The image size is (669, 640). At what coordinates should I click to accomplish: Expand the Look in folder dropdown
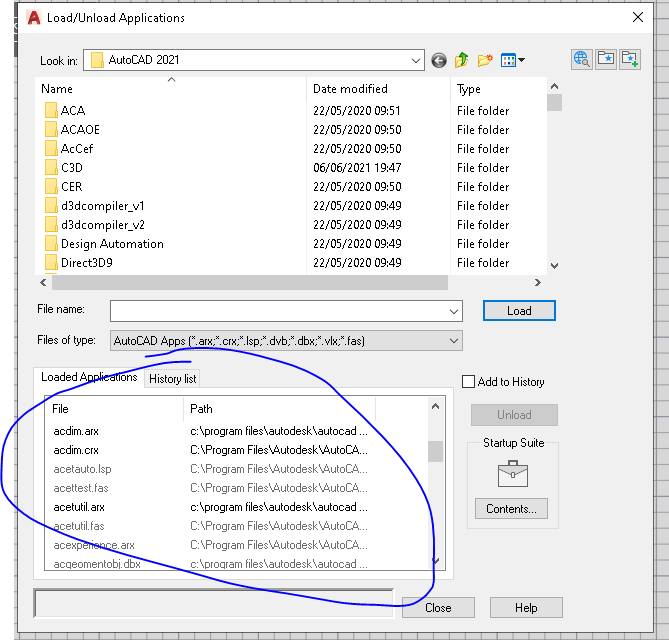[x=416, y=60]
